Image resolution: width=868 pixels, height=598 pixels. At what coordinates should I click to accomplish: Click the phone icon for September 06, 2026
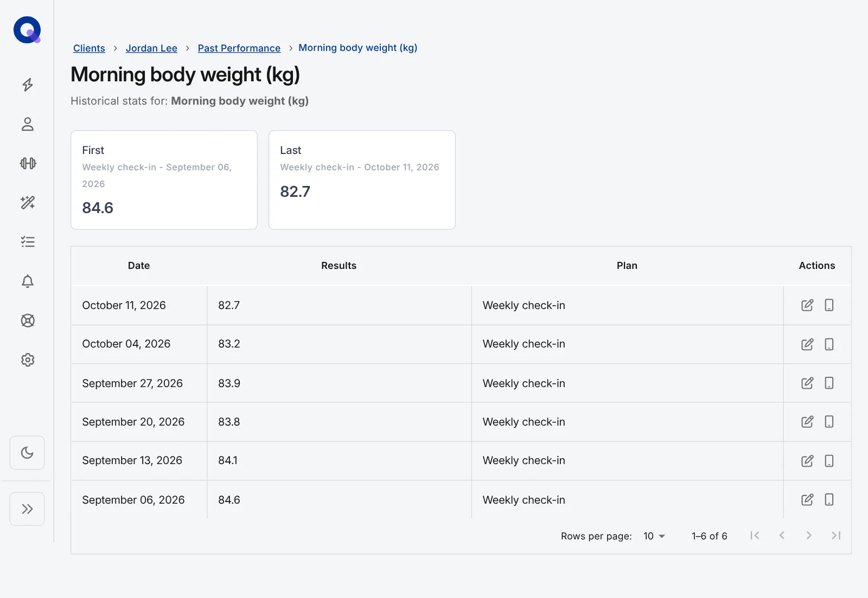point(829,500)
